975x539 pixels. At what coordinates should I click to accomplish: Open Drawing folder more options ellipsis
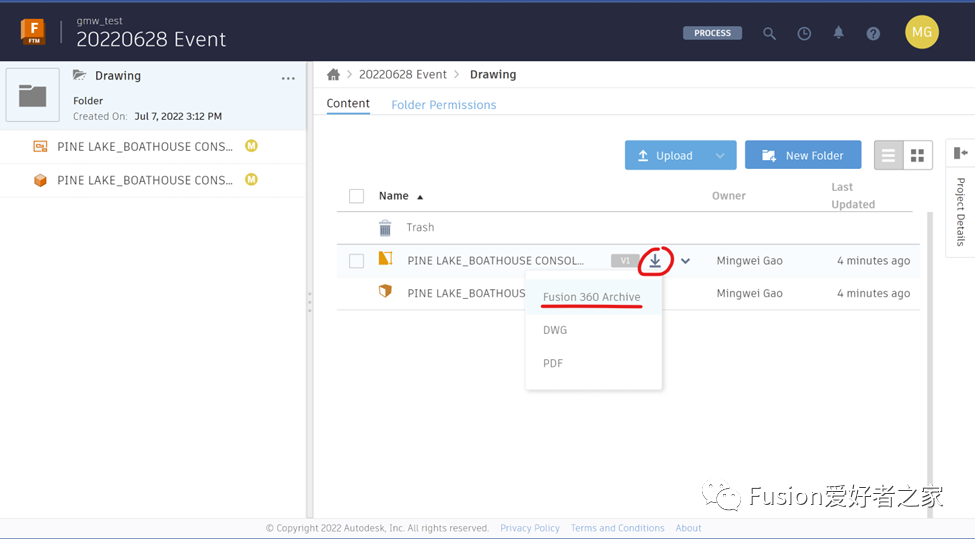pos(288,78)
